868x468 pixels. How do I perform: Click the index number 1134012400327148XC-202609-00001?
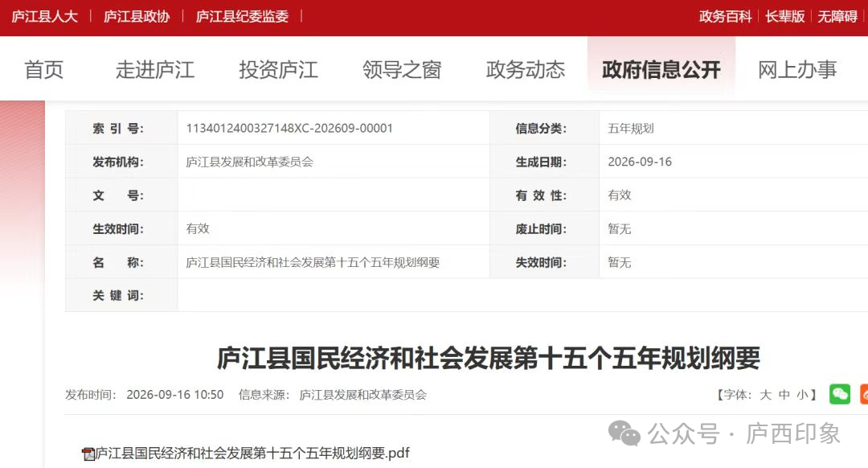click(289, 129)
